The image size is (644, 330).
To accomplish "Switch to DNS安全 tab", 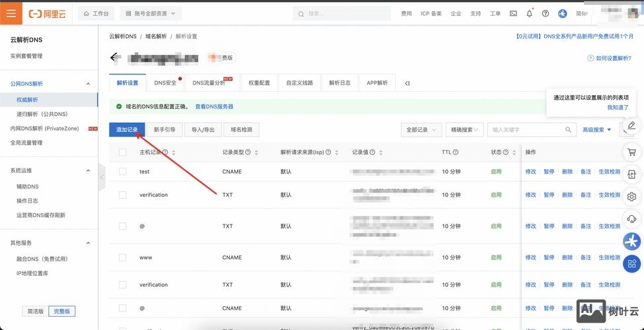I will pos(166,83).
